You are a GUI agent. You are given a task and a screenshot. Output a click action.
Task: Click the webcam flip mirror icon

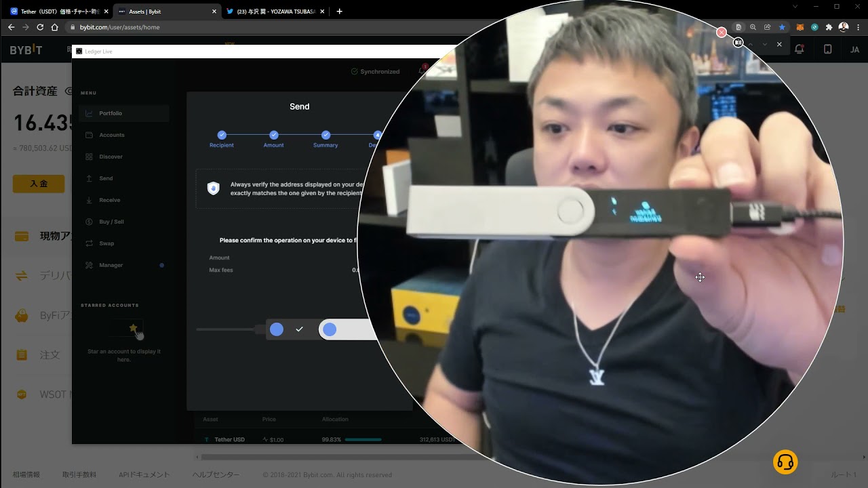738,43
